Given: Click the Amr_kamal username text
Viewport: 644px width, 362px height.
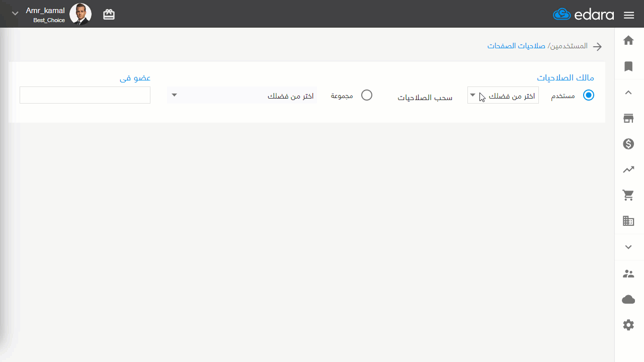Looking at the screenshot, I should pyautogui.click(x=45, y=11).
